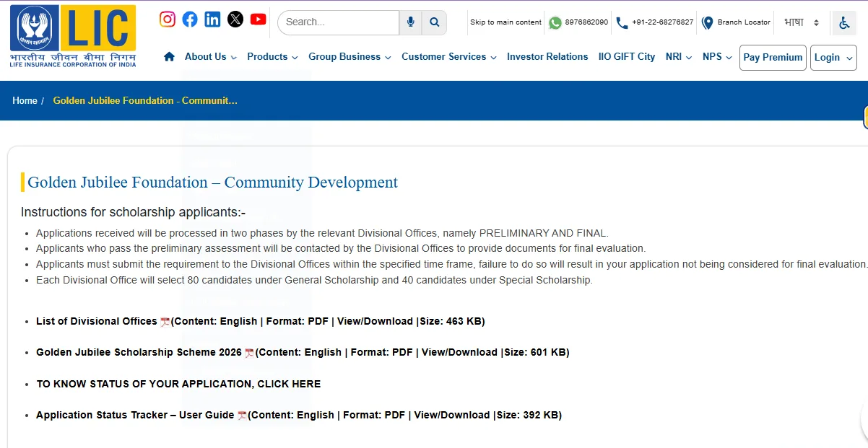Open the LIC Instagram page icon
Image resolution: width=868 pixels, height=448 pixels.
pos(168,19)
